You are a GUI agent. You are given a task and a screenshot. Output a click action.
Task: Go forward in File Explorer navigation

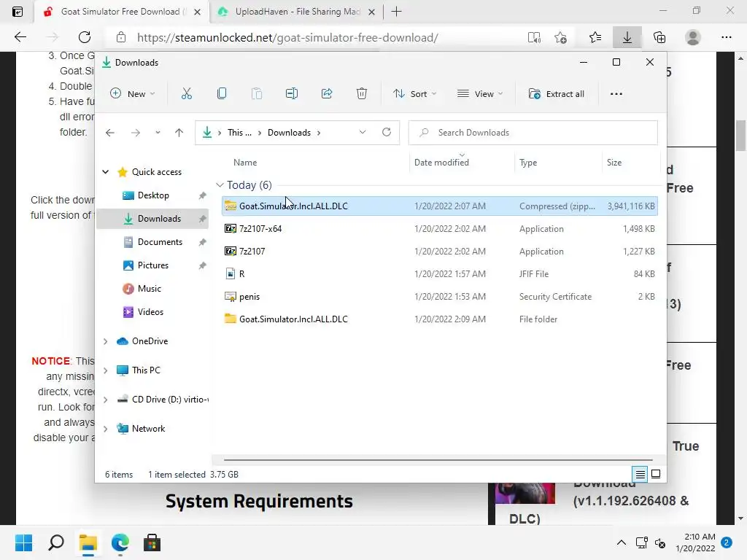point(135,133)
